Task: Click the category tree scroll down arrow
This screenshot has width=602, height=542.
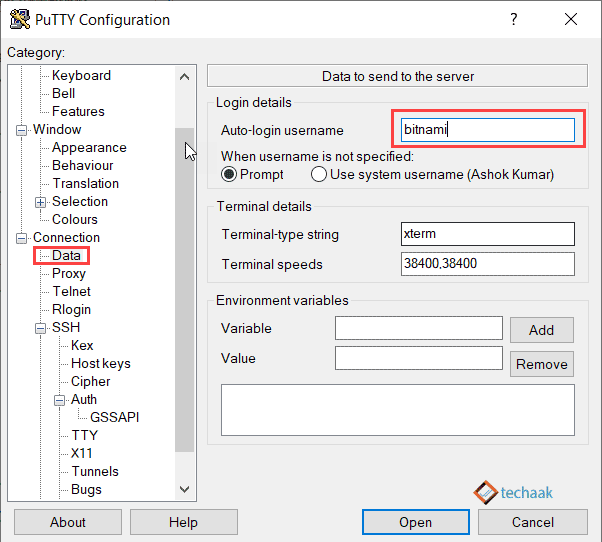Action: [x=184, y=489]
